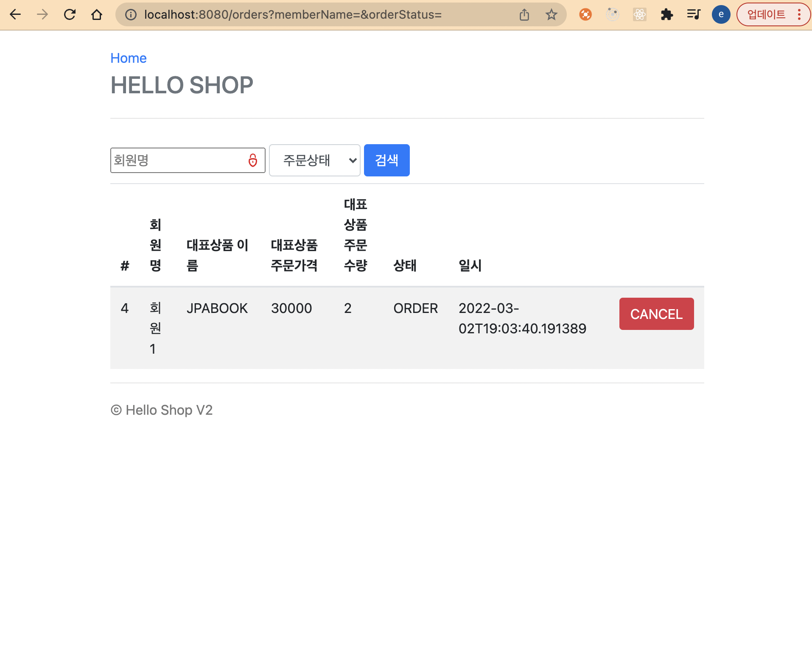Click the browser address bar
Screen dimensions: 812x659
(297, 14)
